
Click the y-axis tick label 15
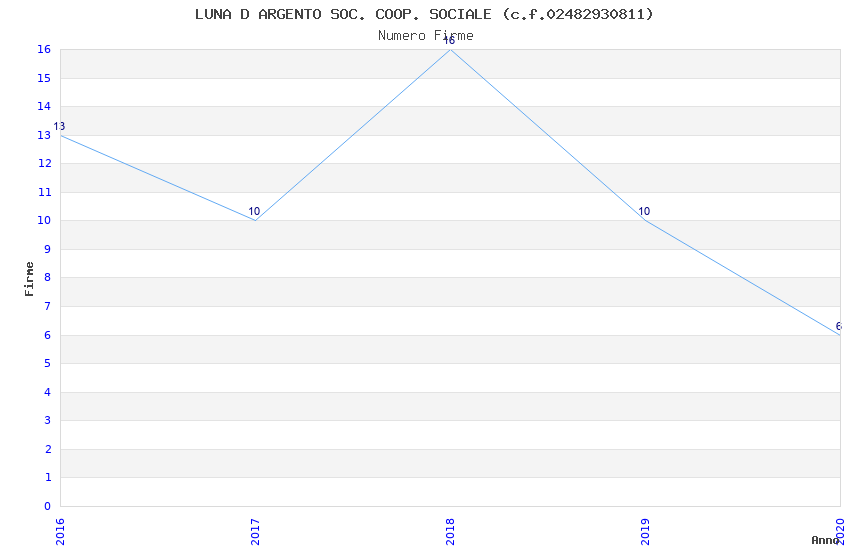click(44, 78)
